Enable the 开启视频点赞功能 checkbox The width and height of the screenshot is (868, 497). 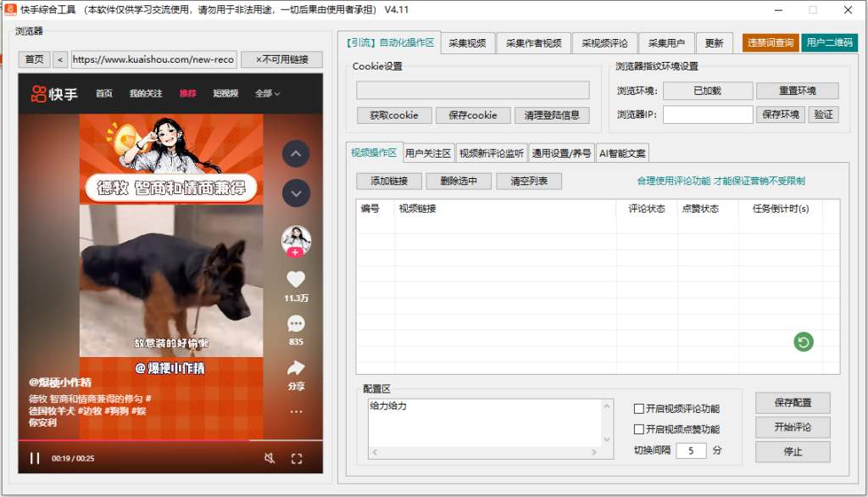point(640,429)
